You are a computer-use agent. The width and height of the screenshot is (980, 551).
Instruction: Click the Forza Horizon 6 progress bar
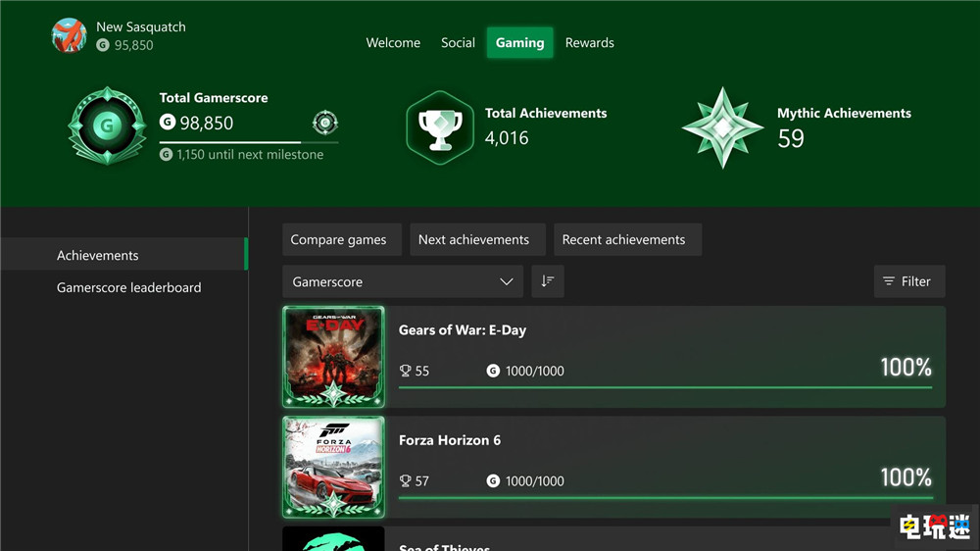(665, 498)
